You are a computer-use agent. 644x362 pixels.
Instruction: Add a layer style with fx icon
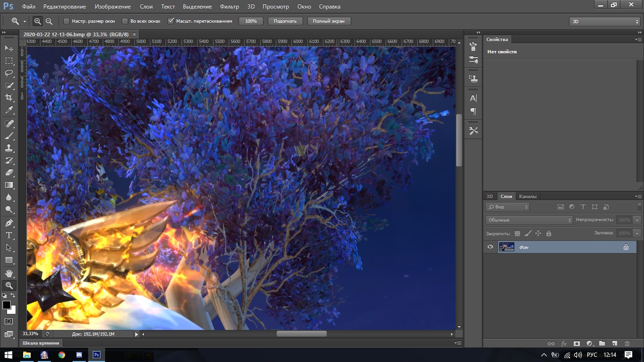564,344
